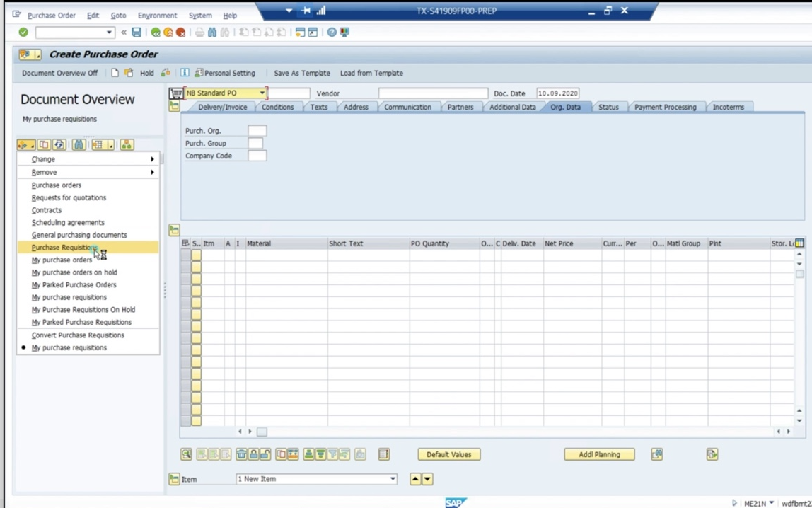812x508 pixels.
Task: Click the Lock item padlock icon
Action: point(253,454)
